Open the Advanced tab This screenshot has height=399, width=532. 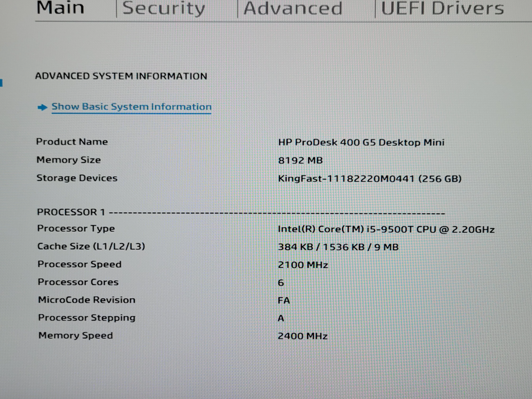coord(293,8)
